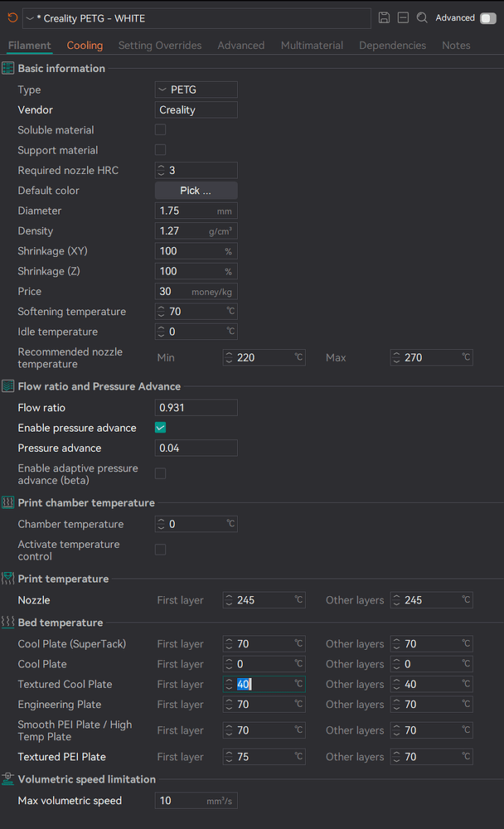This screenshot has height=829, width=504.
Task: Click the Volumetric speed limitation icon
Action: coord(8,778)
